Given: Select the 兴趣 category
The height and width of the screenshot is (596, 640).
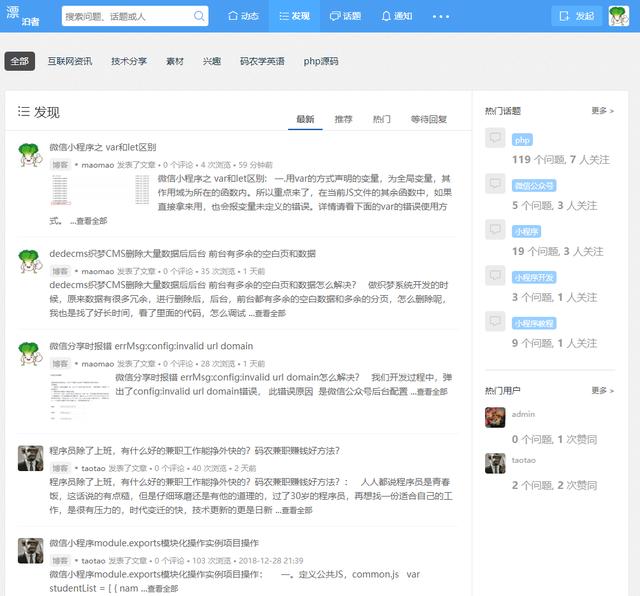Looking at the screenshot, I should pos(212,61).
